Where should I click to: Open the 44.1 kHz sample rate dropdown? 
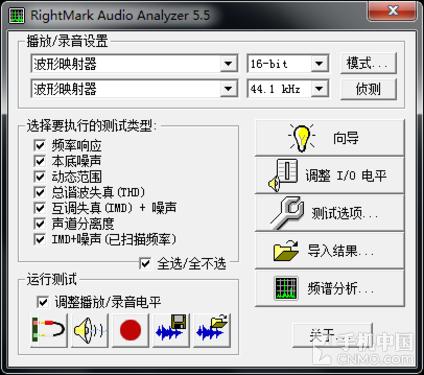[319, 89]
